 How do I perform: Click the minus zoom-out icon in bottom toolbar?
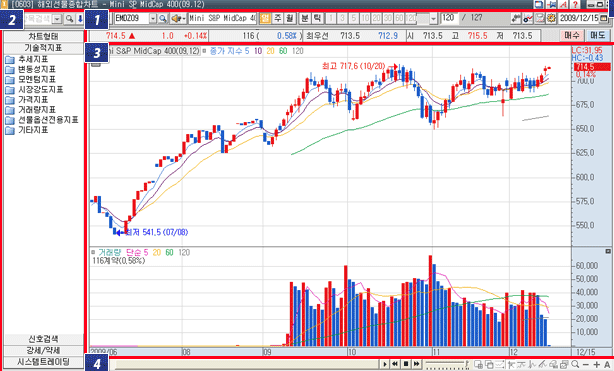(x=585, y=364)
